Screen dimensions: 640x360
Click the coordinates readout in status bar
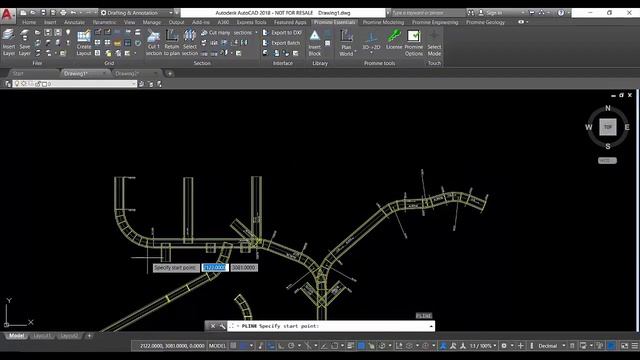point(172,346)
